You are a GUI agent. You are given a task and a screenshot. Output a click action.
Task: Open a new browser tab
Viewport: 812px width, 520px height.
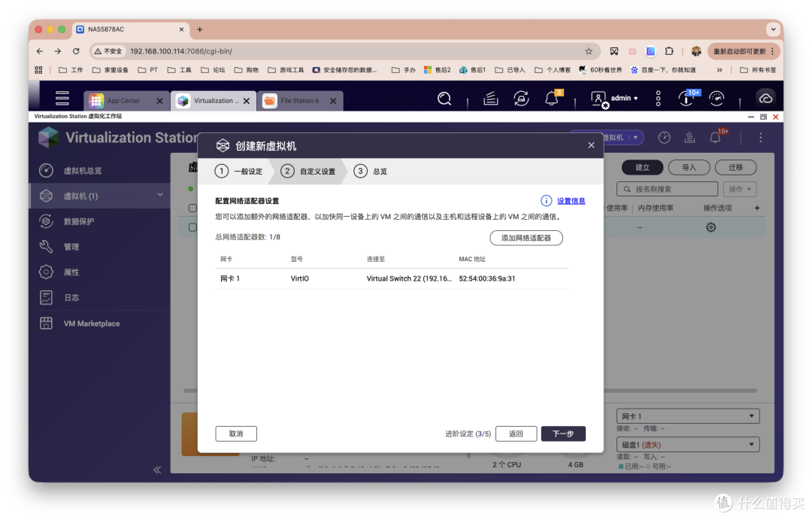click(x=200, y=29)
